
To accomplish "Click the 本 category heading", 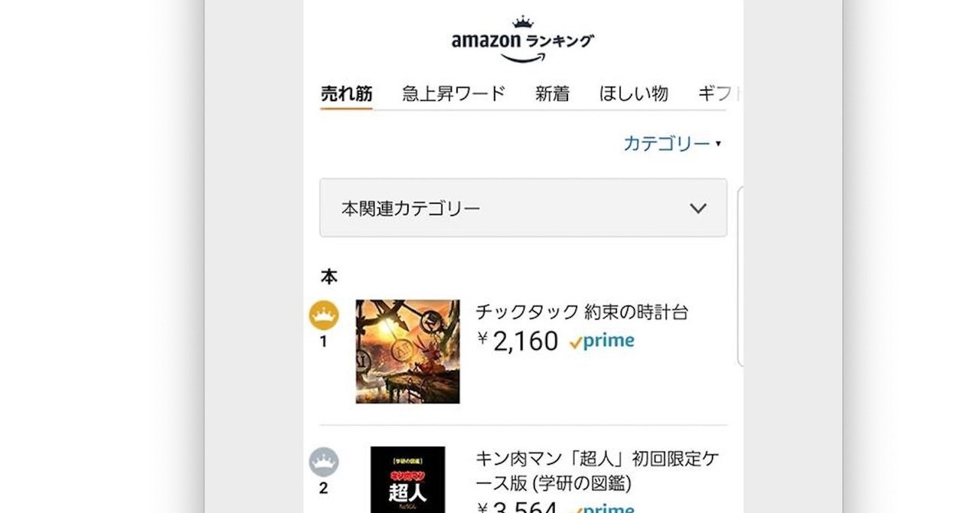I will click(328, 276).
